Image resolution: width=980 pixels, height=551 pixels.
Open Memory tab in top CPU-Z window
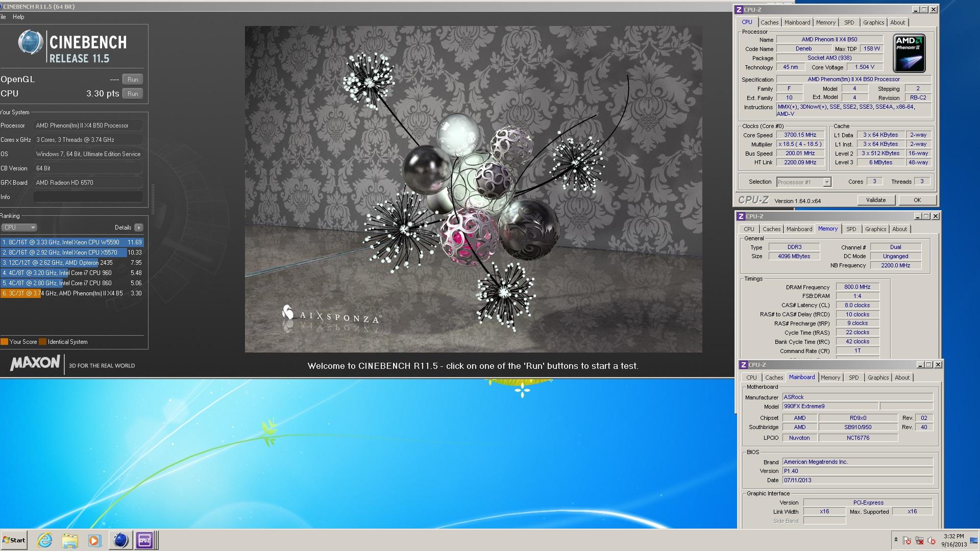tap(825, 22)
